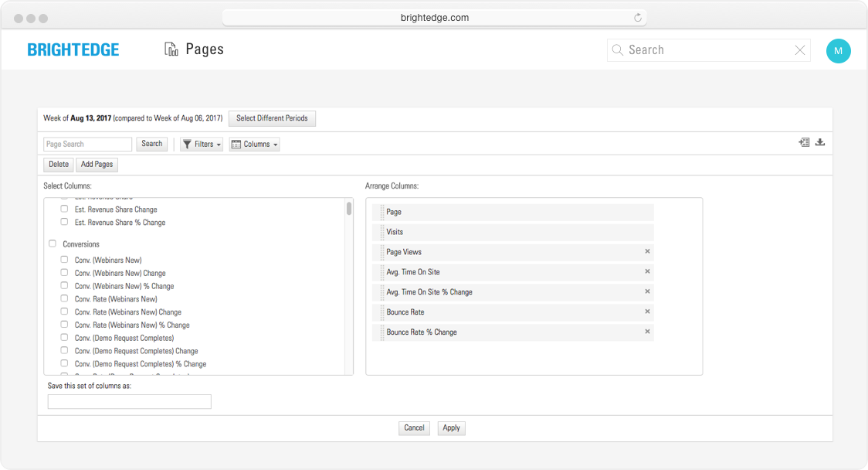Open the user avatar M profile

tap(838, 51)
